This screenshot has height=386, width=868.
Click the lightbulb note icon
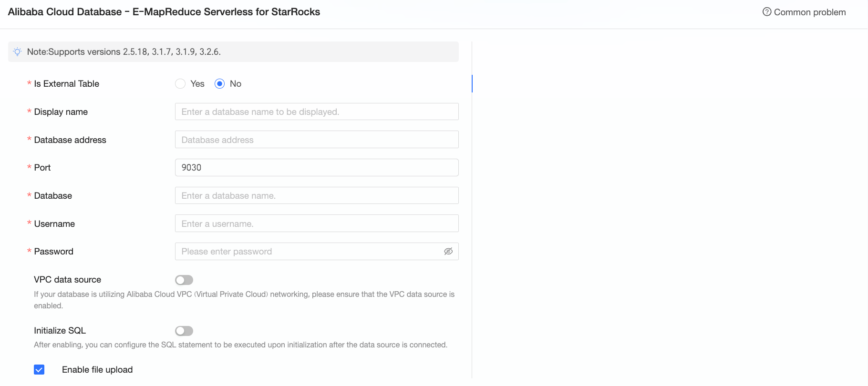coord(18,52)
